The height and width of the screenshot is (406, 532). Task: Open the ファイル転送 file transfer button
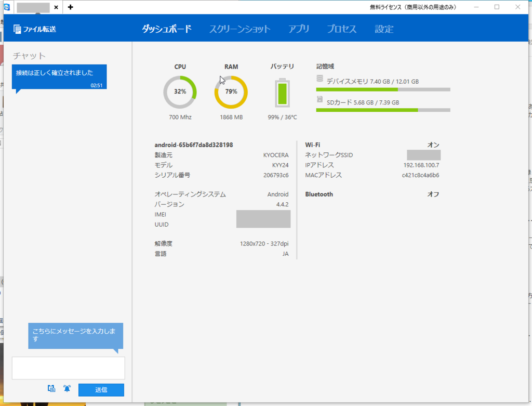[x=35, y=29]
